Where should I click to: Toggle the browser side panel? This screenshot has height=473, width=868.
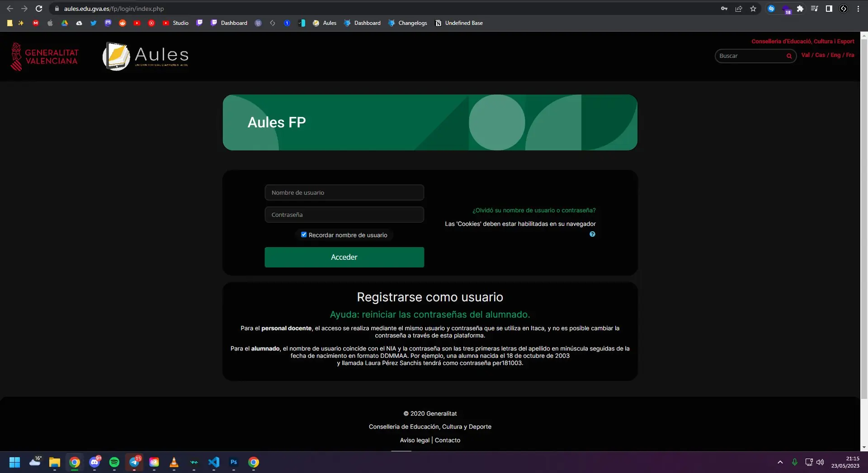pyautogui.click(x=829, y=9)
